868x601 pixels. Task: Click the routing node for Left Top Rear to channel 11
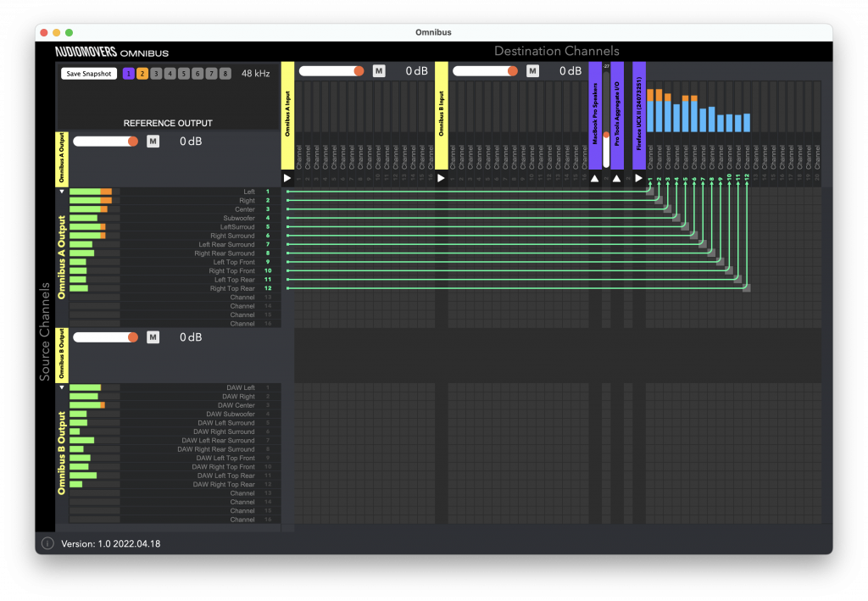pos(738,280)
